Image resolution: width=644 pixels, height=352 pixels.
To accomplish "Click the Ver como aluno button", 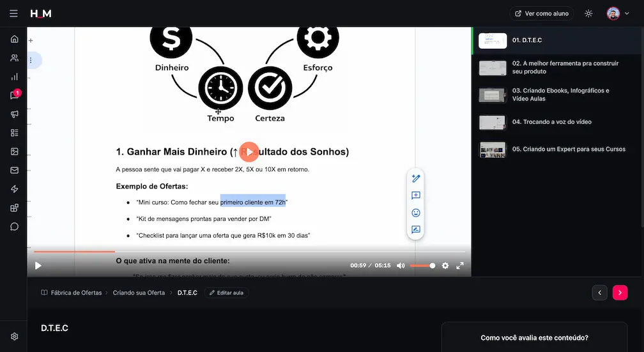I will pos(542,13).
